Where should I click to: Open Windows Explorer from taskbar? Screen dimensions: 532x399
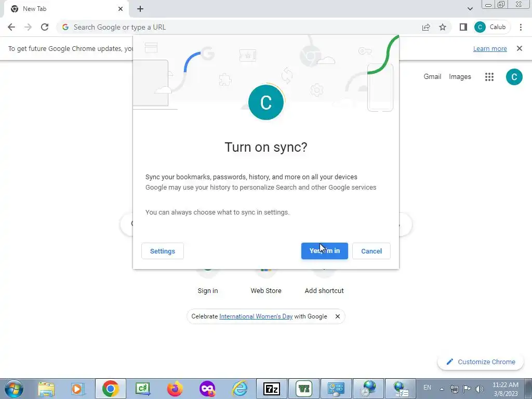click(x=46, y=389)
